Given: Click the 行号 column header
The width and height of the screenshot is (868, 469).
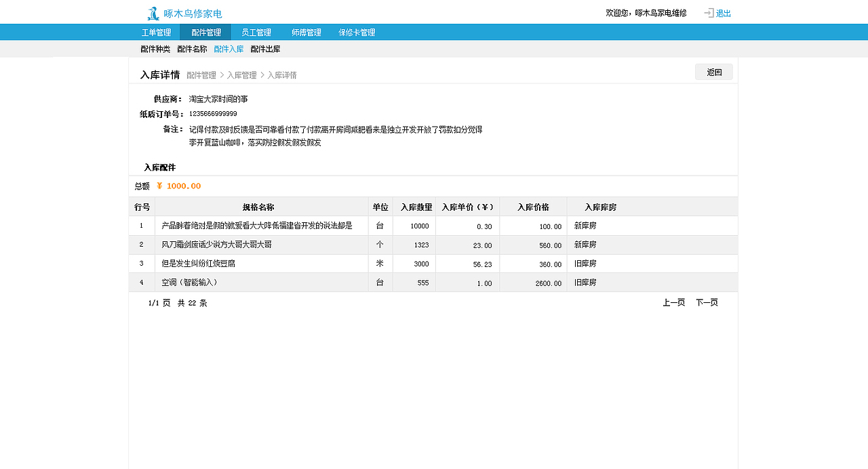Looking at the screenshot, I should [x=142, y=207].
